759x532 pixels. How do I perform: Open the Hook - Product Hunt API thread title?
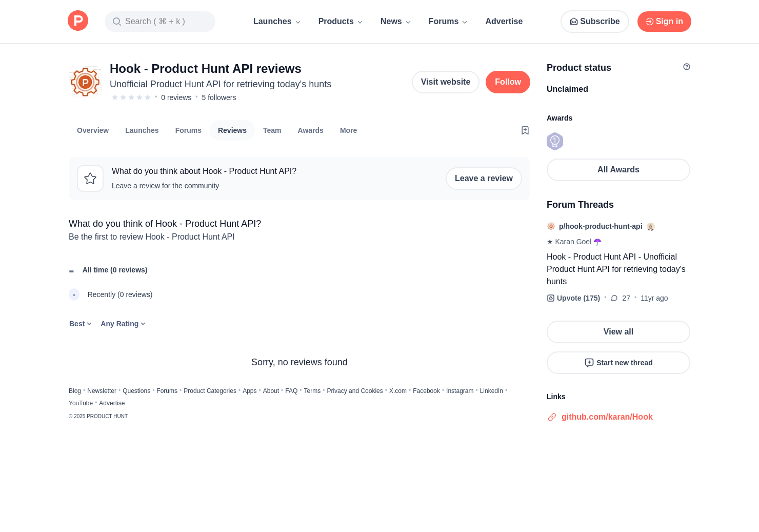click(616, 269)
